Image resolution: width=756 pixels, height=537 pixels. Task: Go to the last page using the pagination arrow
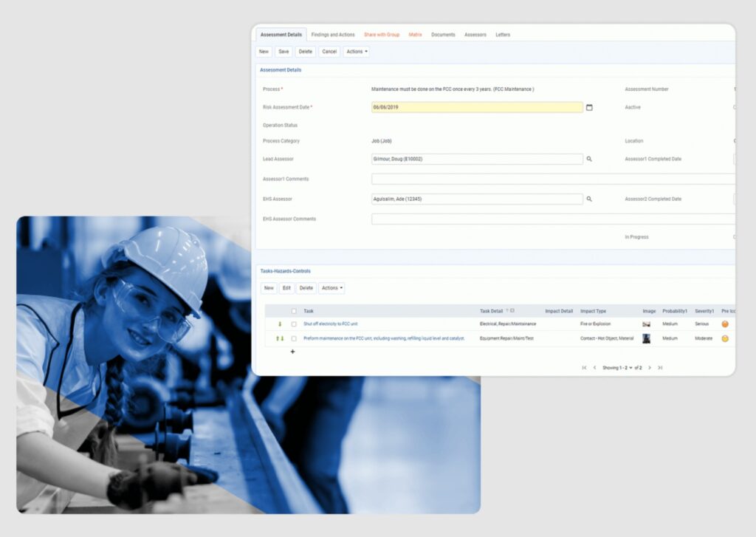pyautogui.click(x=661, y=367)
